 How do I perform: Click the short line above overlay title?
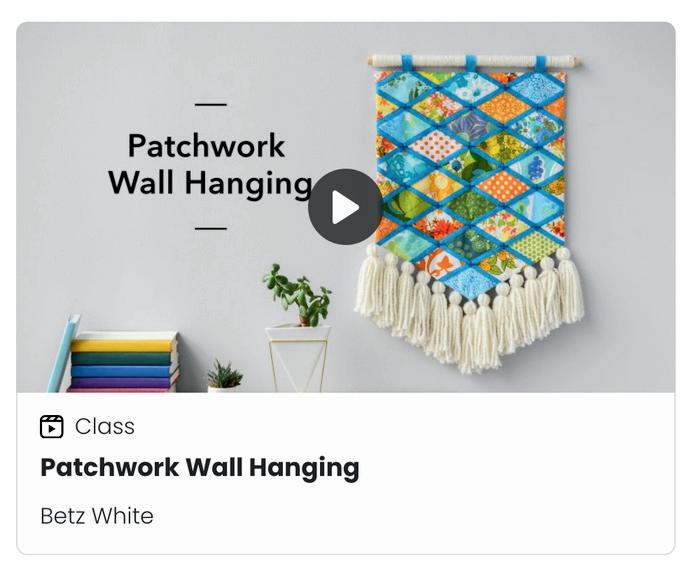[211, 105]
